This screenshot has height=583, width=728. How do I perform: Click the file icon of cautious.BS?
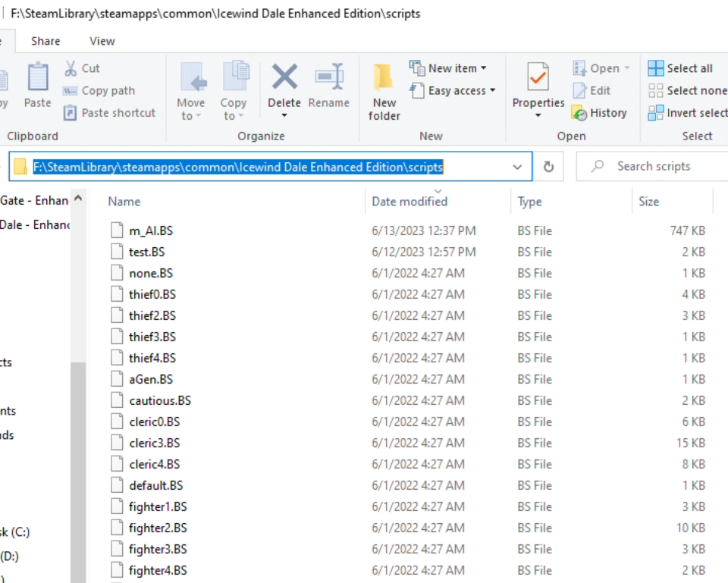[117, 400]
